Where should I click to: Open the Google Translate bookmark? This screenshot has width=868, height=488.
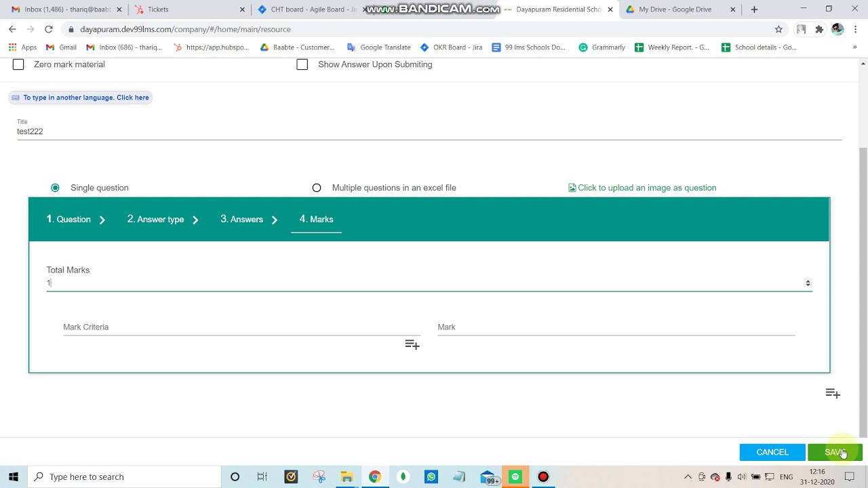(x=378, y=47)
